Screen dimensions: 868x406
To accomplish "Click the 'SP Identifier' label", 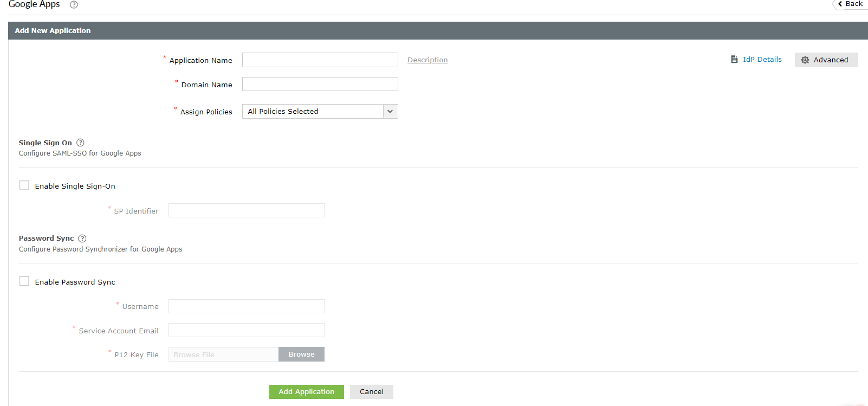I will point(137,211).
